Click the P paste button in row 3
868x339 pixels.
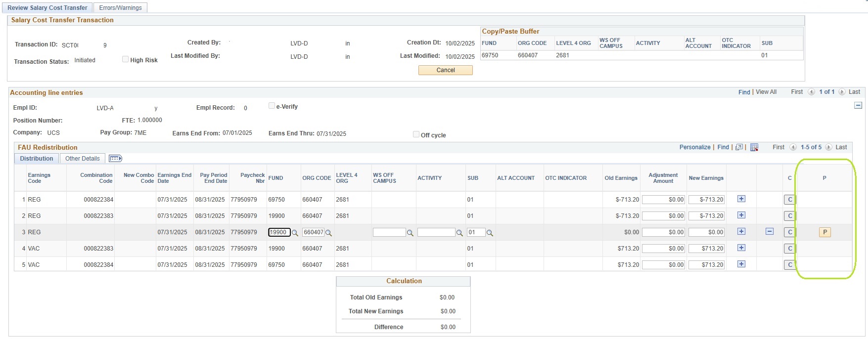(x=824, y=232)
